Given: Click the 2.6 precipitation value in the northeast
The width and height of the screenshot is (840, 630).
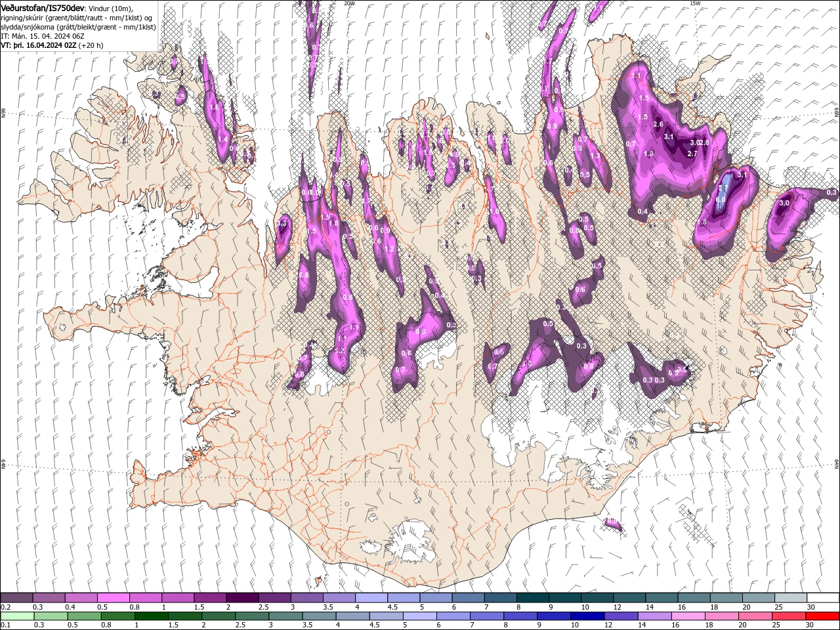Looking at the screenshot, I should pos(659,124).
